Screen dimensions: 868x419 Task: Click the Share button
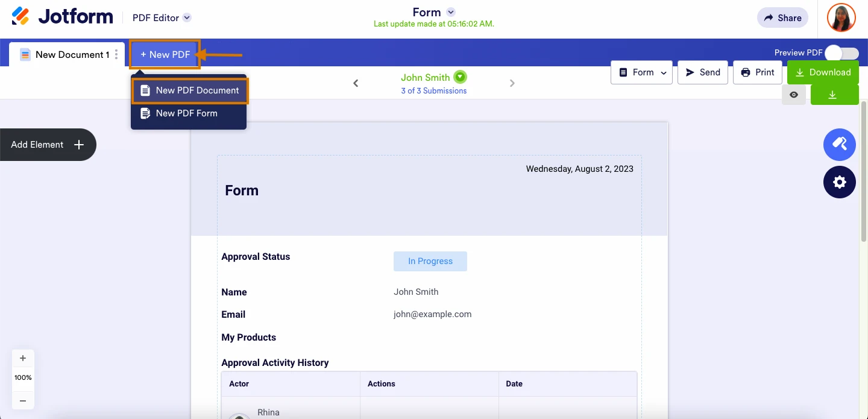(x=782, y=18)
